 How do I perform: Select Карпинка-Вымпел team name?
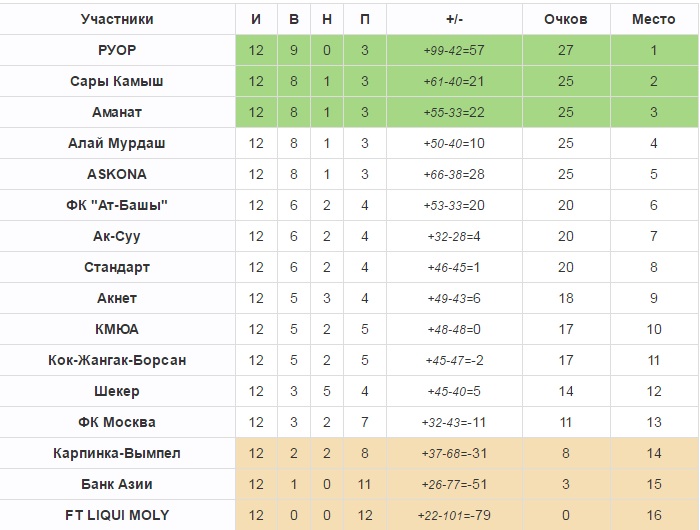pyautogui.click(x=117, y=453)
